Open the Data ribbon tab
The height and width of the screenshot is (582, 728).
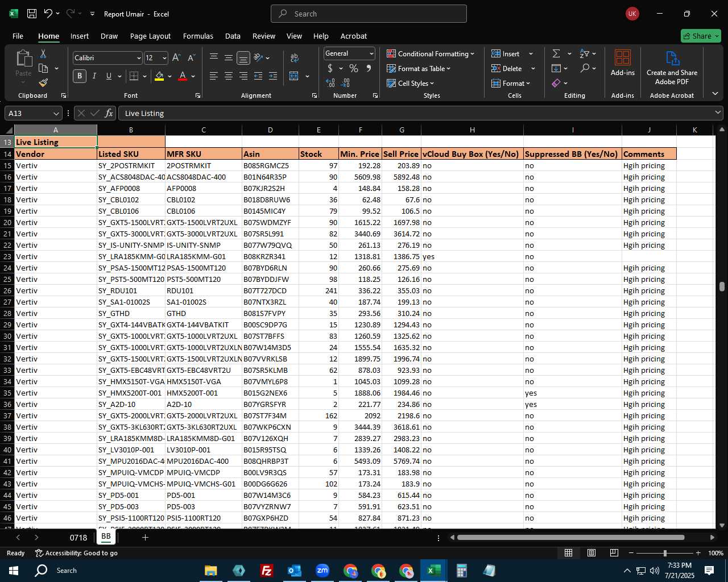pyautogui.click(x=233, y=36)
